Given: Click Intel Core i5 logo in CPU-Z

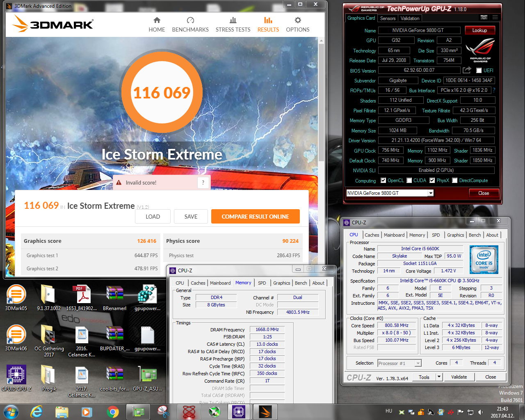Looking at the screenshot, I should tap(484, 259).
